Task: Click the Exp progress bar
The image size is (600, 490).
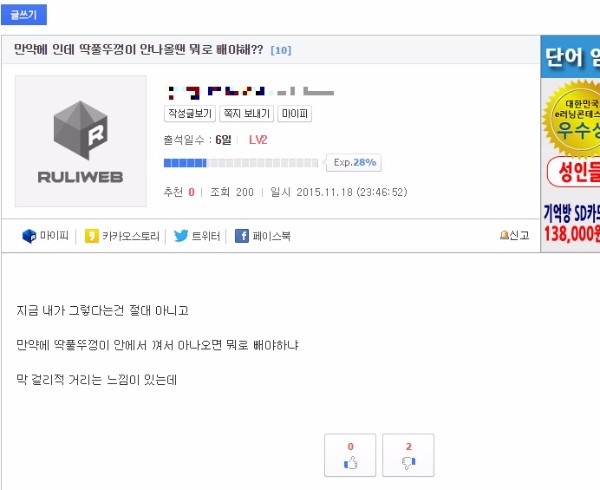Action: (x=241, y=163)
